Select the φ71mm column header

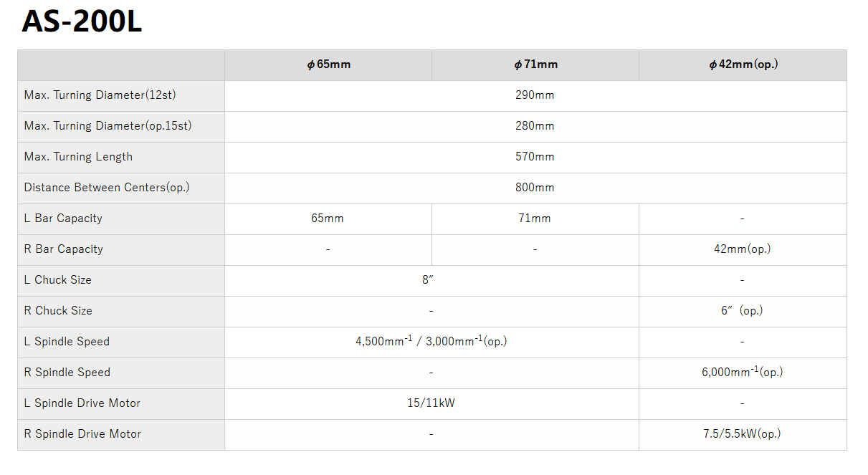(535, 64)
